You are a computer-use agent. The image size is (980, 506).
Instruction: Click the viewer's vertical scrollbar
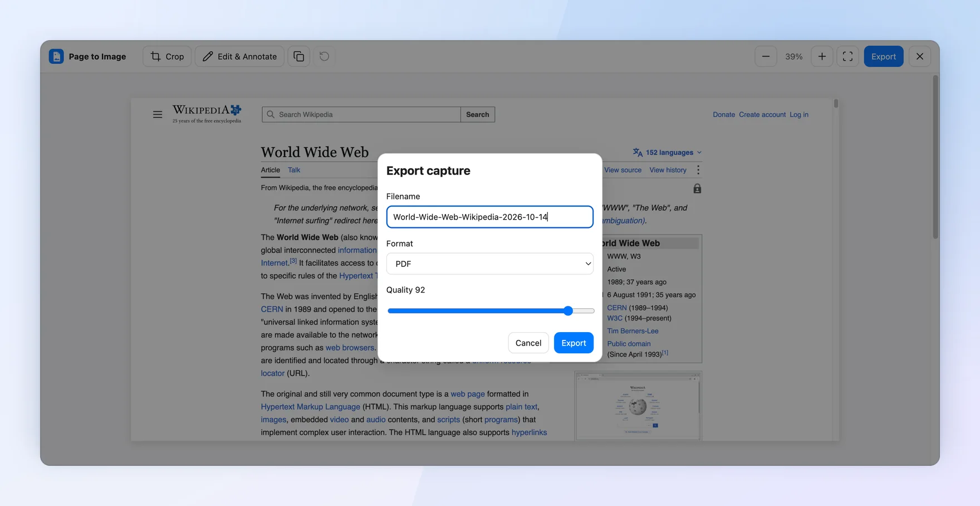click(x=935, y=157)
